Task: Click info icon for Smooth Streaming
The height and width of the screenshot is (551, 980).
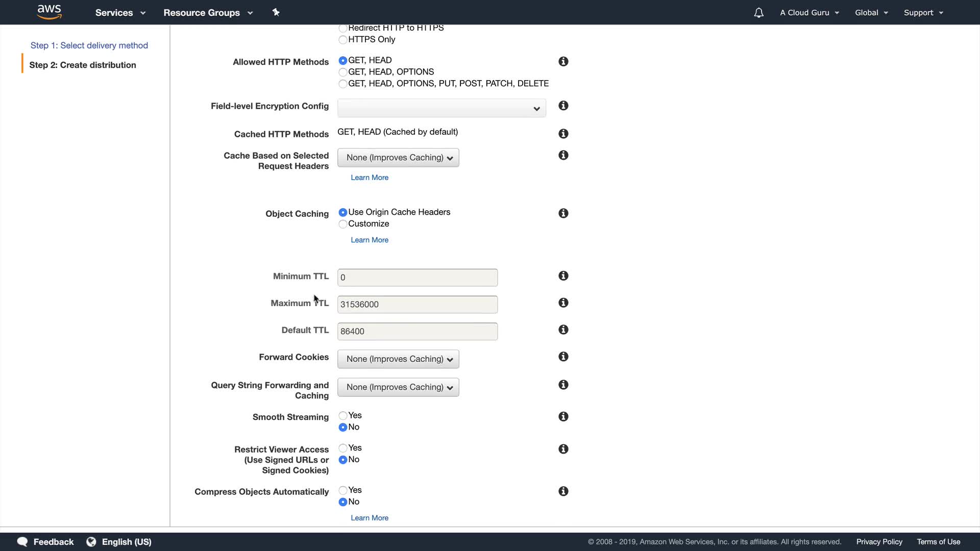Action: [x=563, y=417]
